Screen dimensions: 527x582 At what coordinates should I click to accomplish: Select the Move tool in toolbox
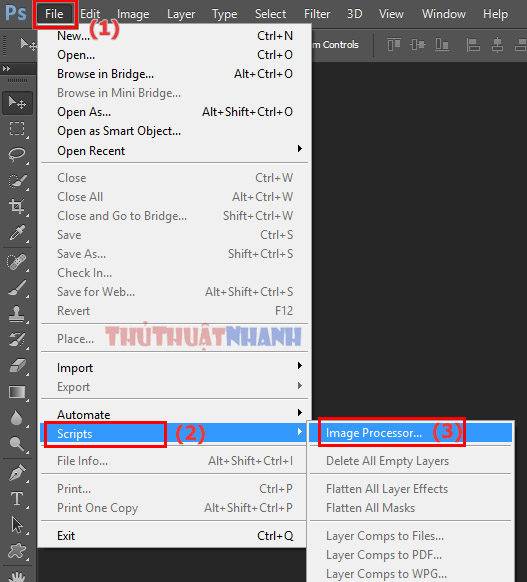coord(17,102)
